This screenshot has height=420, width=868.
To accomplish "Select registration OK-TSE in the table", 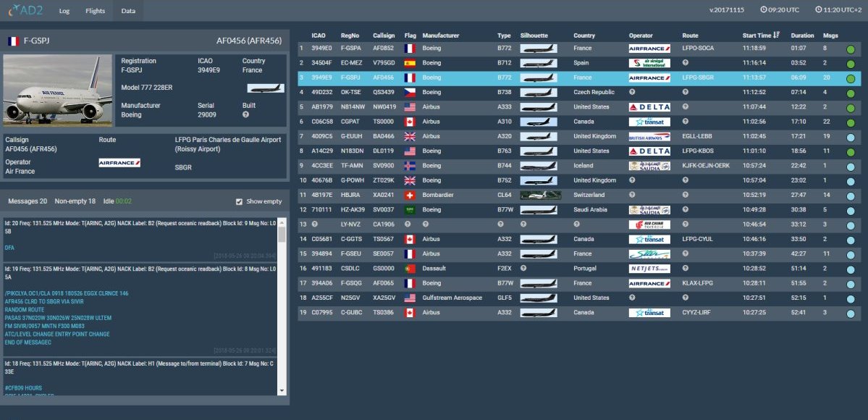I will click(350, 93).
